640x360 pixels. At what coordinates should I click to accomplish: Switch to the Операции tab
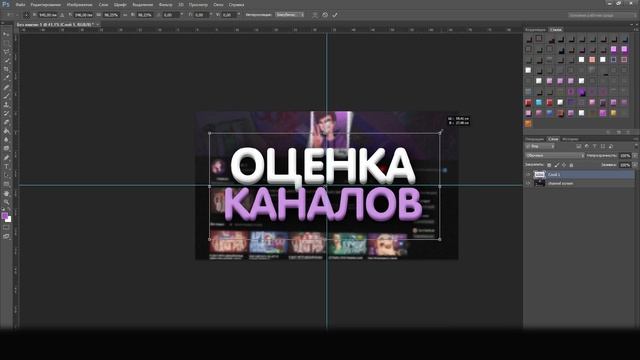(534, 139)
